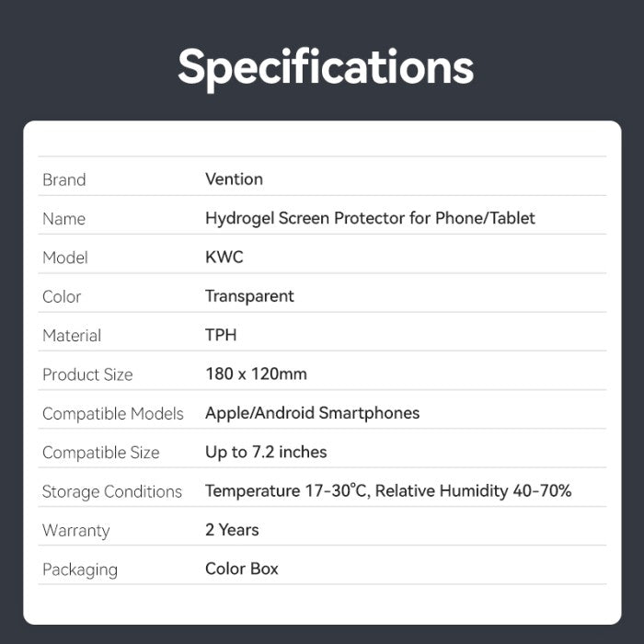Click the Color Box packaging value
This screenshot has height=644, width=644.
point(242,569)
